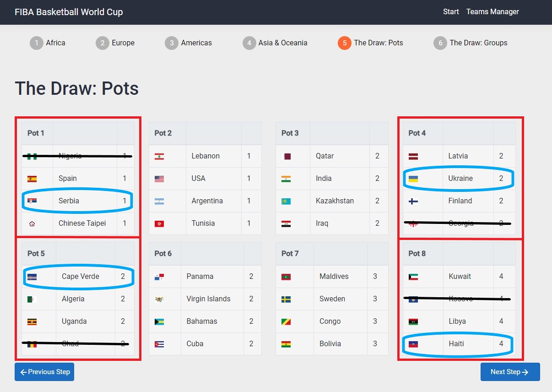Click the Panama flag icon
Viewport: 552px width, 392px height.
[159, 277]
